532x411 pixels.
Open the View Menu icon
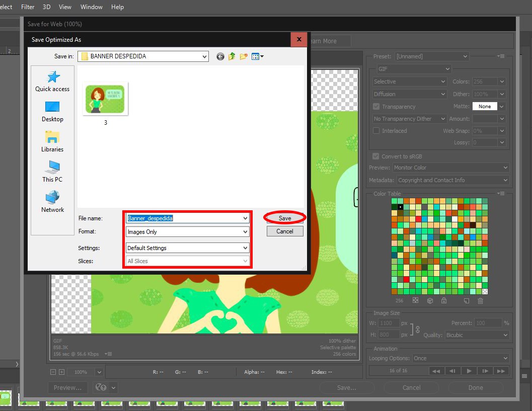(x=258, y=57)
